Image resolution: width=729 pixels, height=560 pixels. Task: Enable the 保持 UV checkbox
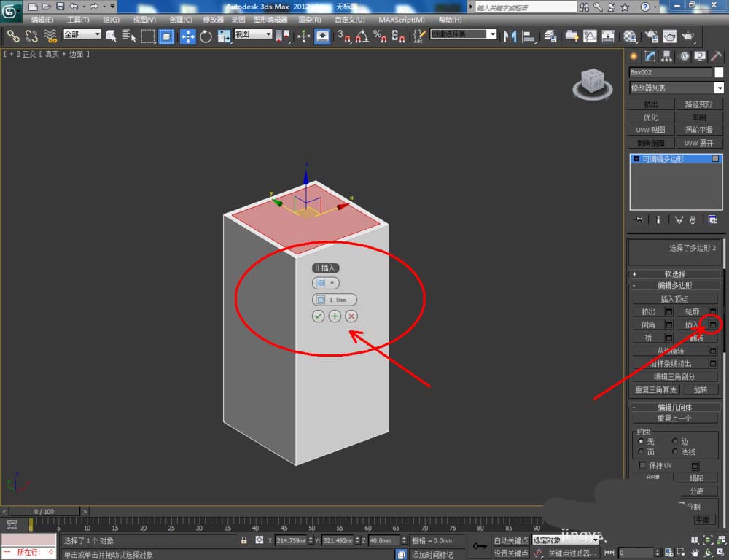pyautogui.click(x=642, y=465)
